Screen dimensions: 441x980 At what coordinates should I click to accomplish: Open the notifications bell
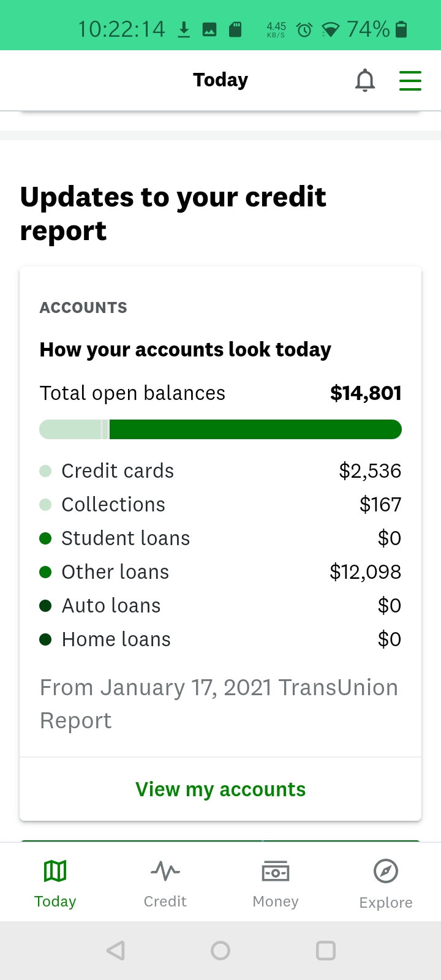coord(365,80)
